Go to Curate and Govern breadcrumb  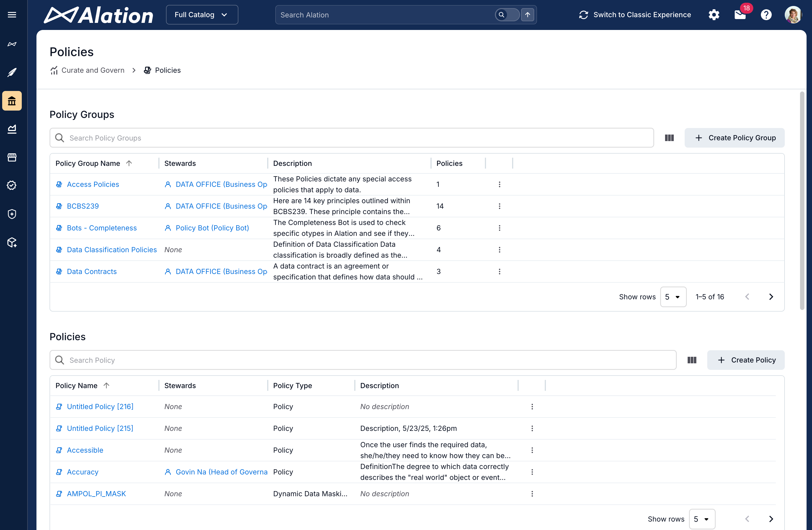click(93, 70)
